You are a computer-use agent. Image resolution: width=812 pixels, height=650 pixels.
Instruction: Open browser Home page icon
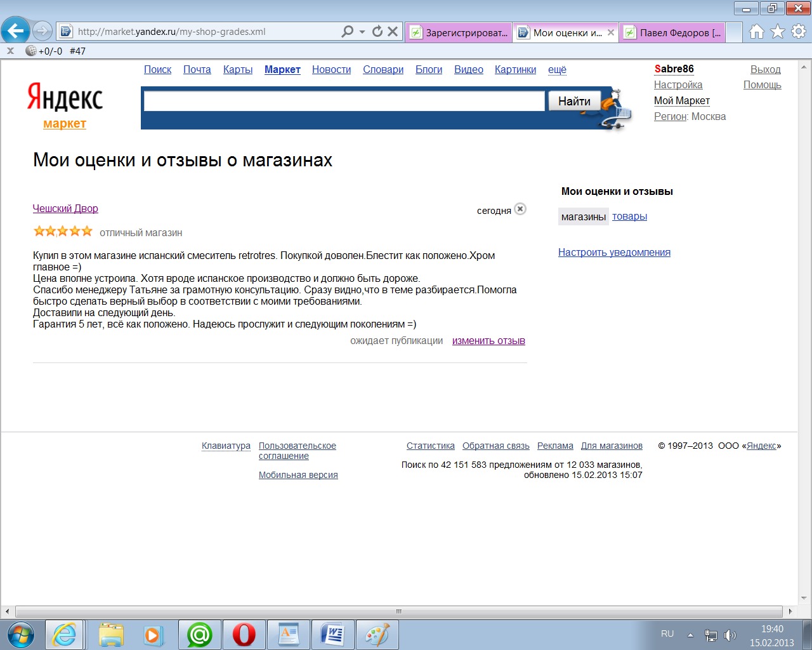756,31
